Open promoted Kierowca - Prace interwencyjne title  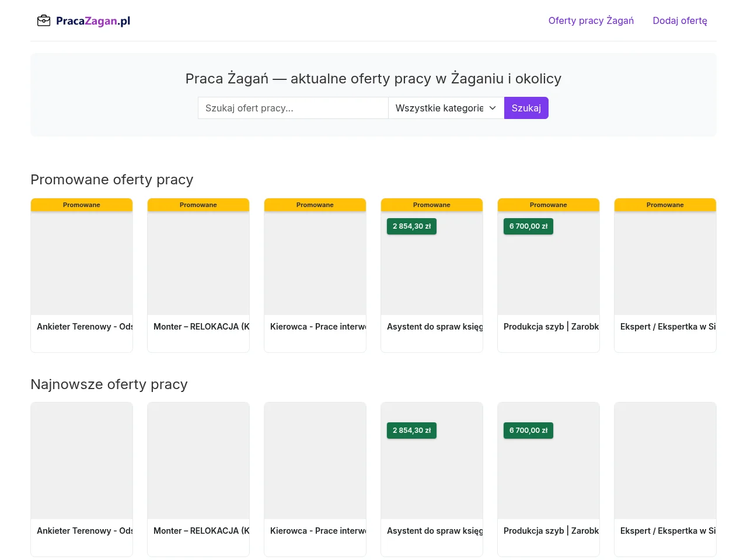click(x=318, y=327)
